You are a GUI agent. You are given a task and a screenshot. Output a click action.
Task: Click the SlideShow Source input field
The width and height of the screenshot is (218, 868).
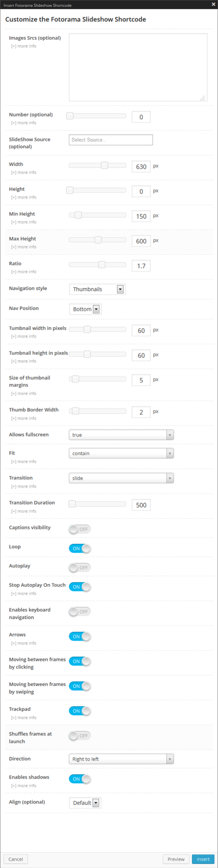coord(111,140)
